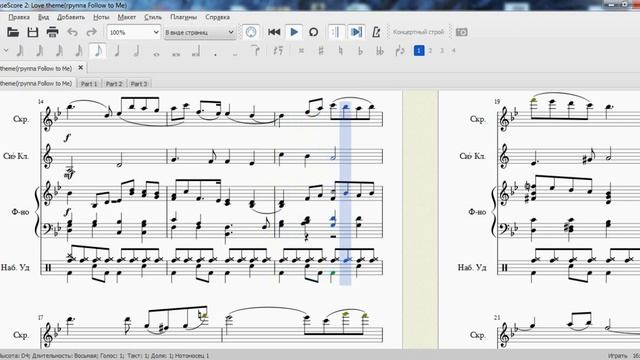Open the Плагины menu
The width and height of the screenshot is (640, 360).
(183, 17)
